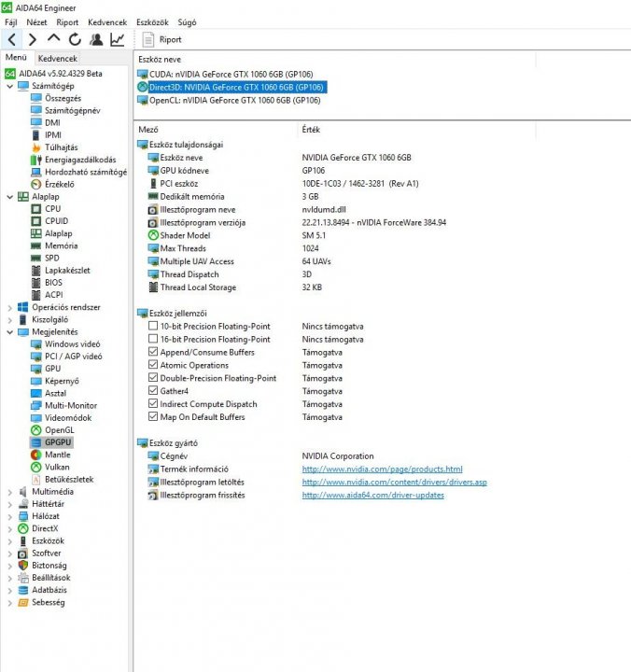
Task: Open aida64.com driver-updates link
Action: (x=373, y=495)
